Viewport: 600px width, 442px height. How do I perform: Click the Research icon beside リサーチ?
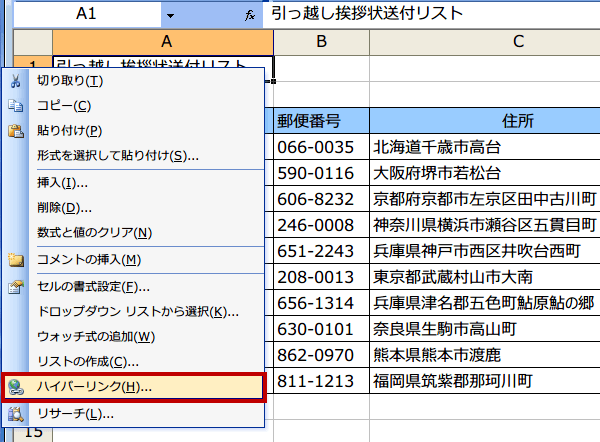(16, 414)
